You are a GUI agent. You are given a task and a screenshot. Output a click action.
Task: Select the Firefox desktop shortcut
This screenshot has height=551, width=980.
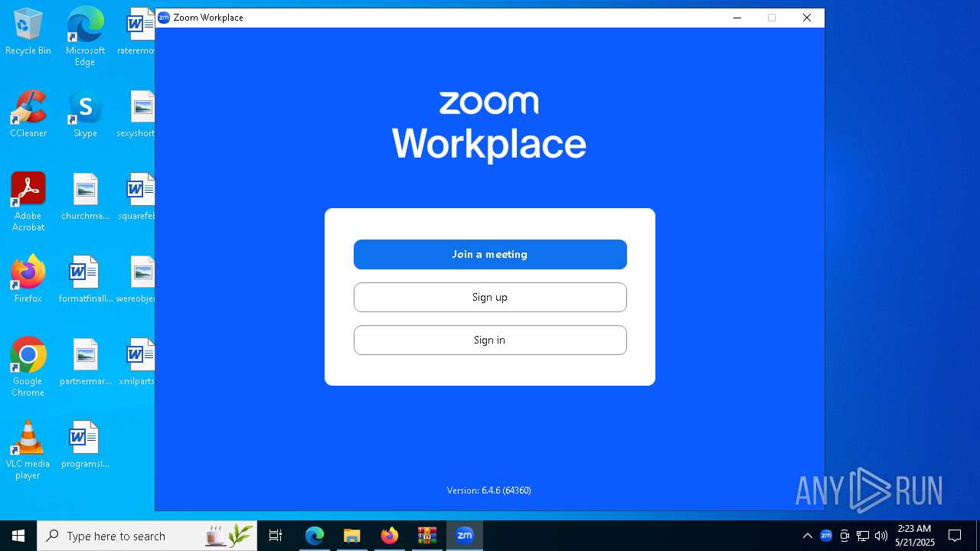[28, 279]
